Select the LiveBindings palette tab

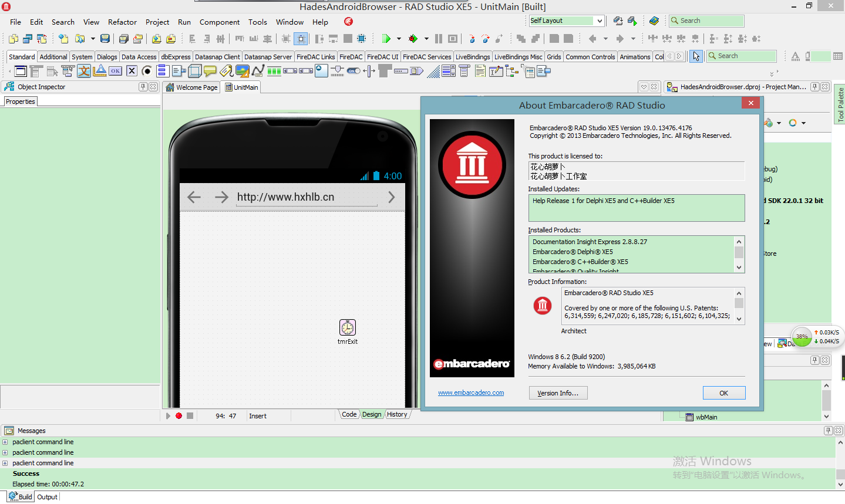[473, 57]
